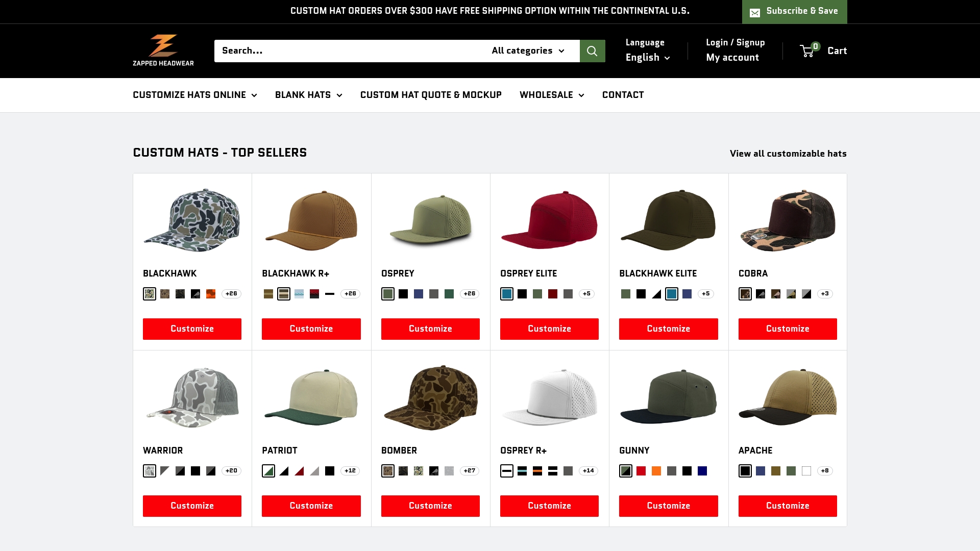Open the Gunny green hat image
Screen dimensions: 980x551
point(669,397)
